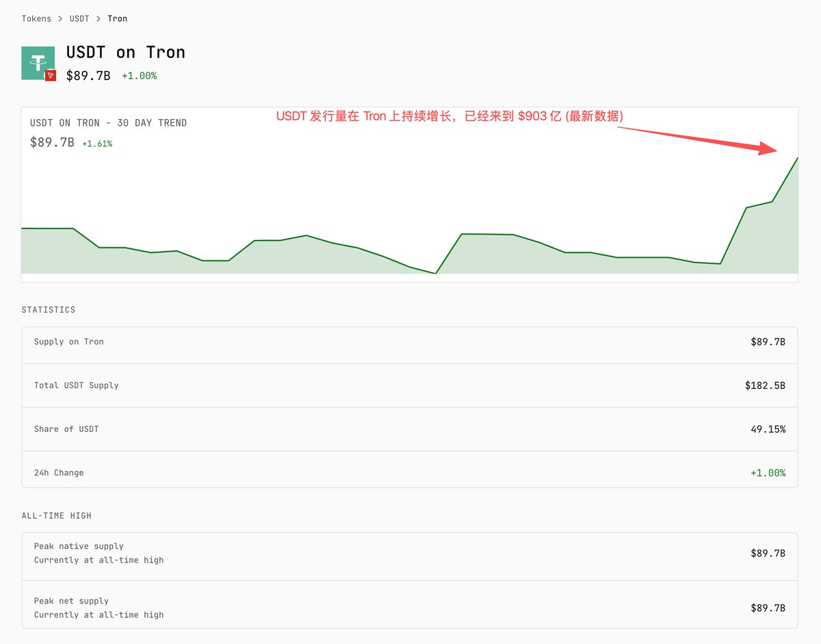
Task: Click the $89.7B value for Peak net supply
Action: pos(768,608)
